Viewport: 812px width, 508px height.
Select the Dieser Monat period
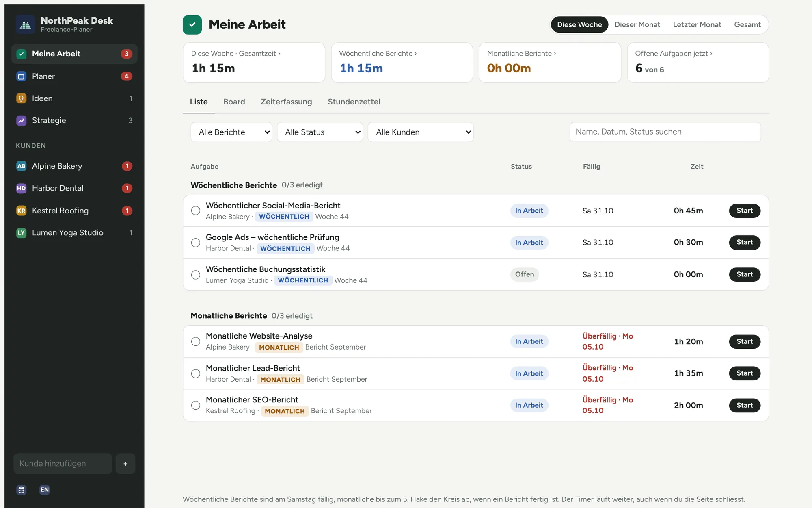tap(637, 25)
